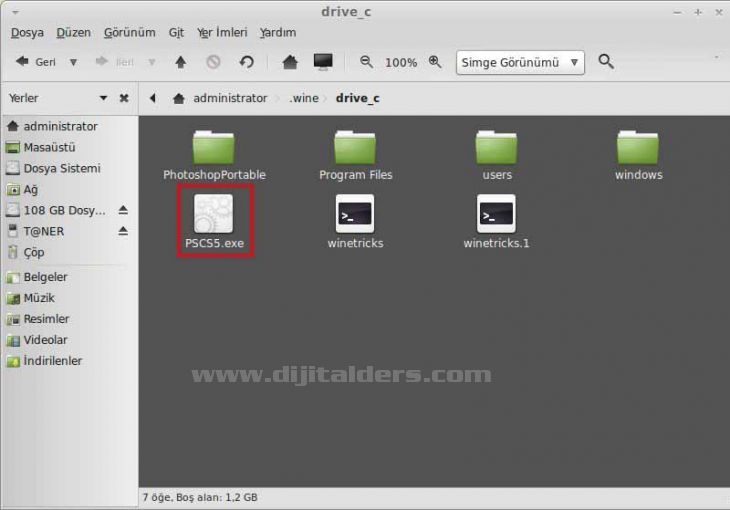Image resolution: width=730 pixels, height=510 pixels.
Task: Select the PSCS5.exe file icon
Action: pyautogui.click(x=214, y=214)
